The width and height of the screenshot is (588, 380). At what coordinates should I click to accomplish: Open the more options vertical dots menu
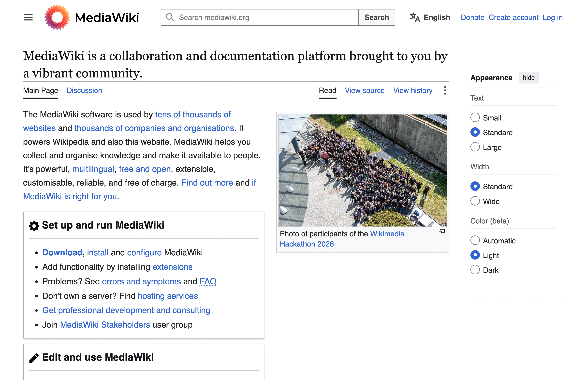point(445,90)
